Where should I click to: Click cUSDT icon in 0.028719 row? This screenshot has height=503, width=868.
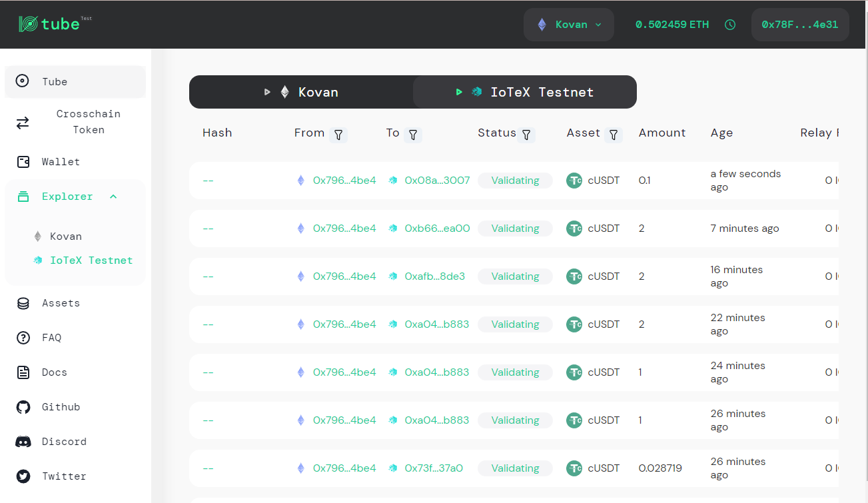(x=574, y=468)
